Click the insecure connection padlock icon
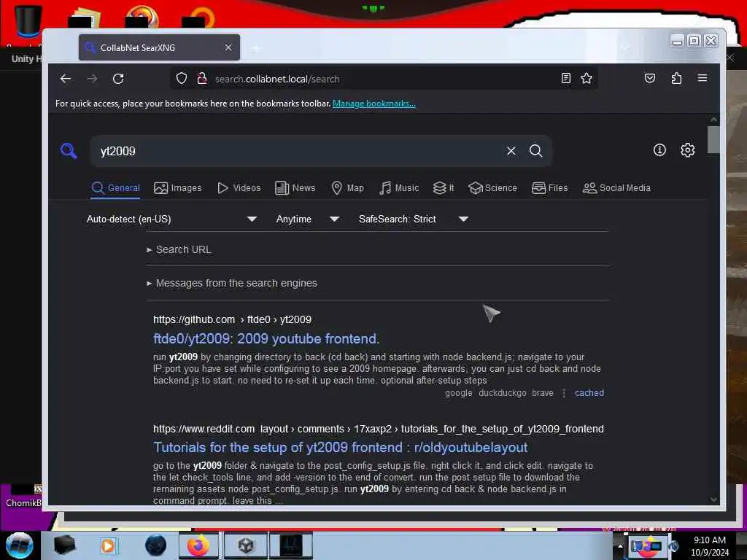The height and width of the screenshot is (560, 747). (202, 79)
